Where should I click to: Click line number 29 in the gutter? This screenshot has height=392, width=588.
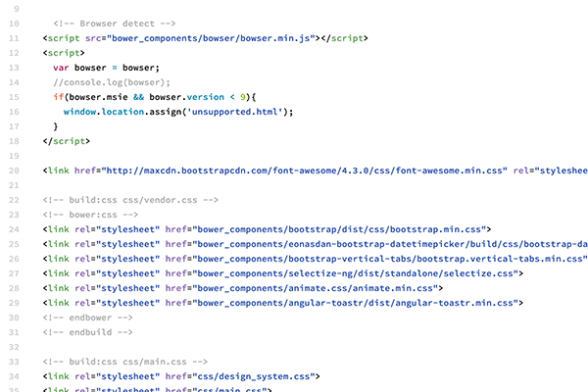point(14,303)
